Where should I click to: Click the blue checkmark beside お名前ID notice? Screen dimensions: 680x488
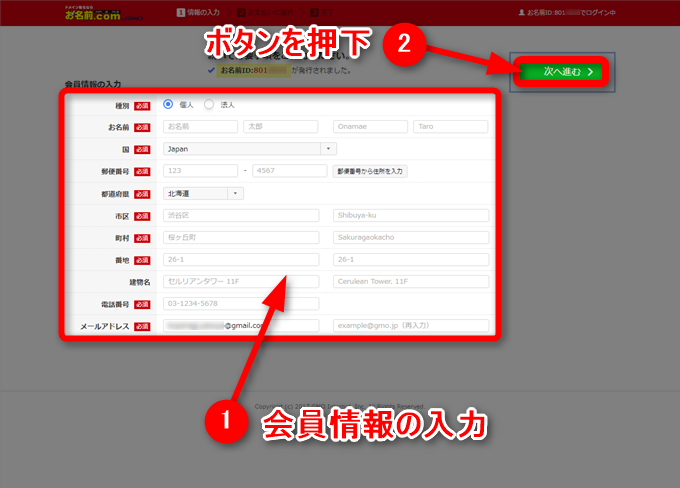click(x=211, y=70)
